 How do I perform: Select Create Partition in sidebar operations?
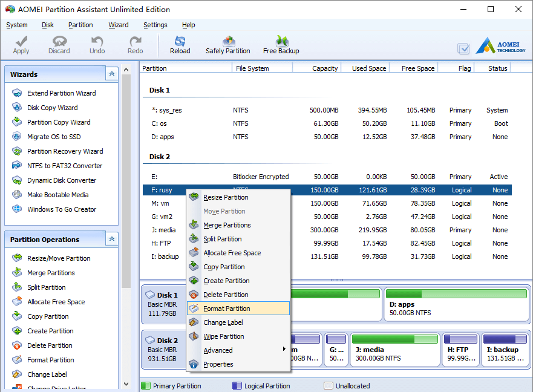[43, 331]
